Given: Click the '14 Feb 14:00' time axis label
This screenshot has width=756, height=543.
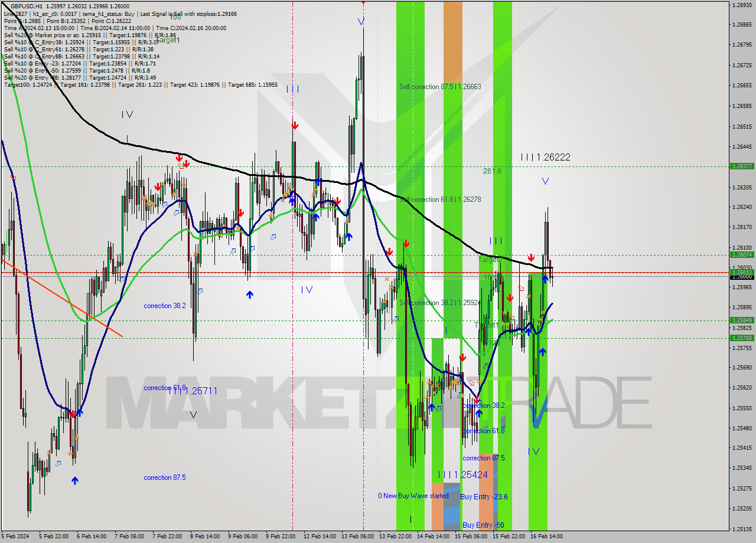Looking at the screenshot, I should [x=433, y=537].
